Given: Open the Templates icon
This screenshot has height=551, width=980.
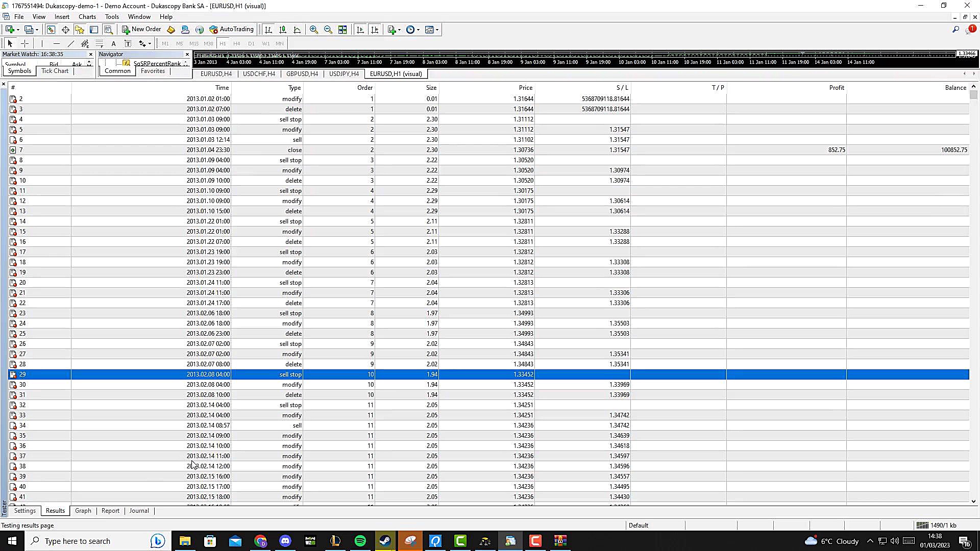Looking at the screenshot, I should (429, 30).
